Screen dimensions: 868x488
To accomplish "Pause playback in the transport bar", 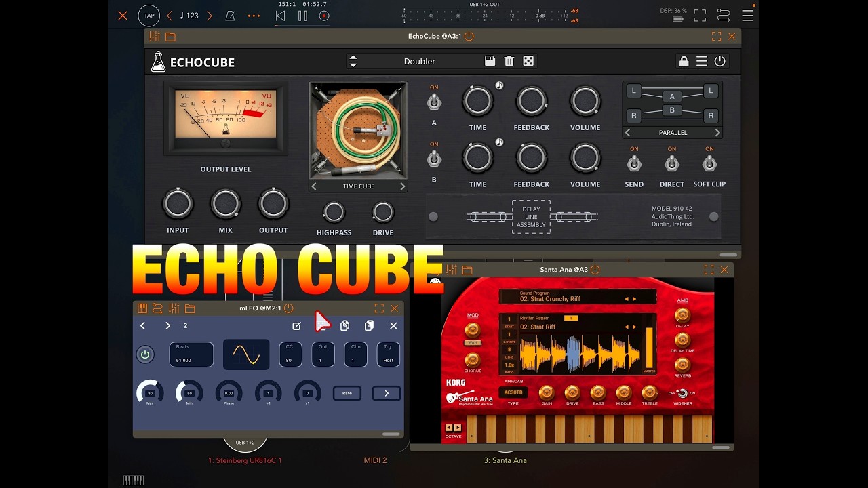I will pos(302,16).
